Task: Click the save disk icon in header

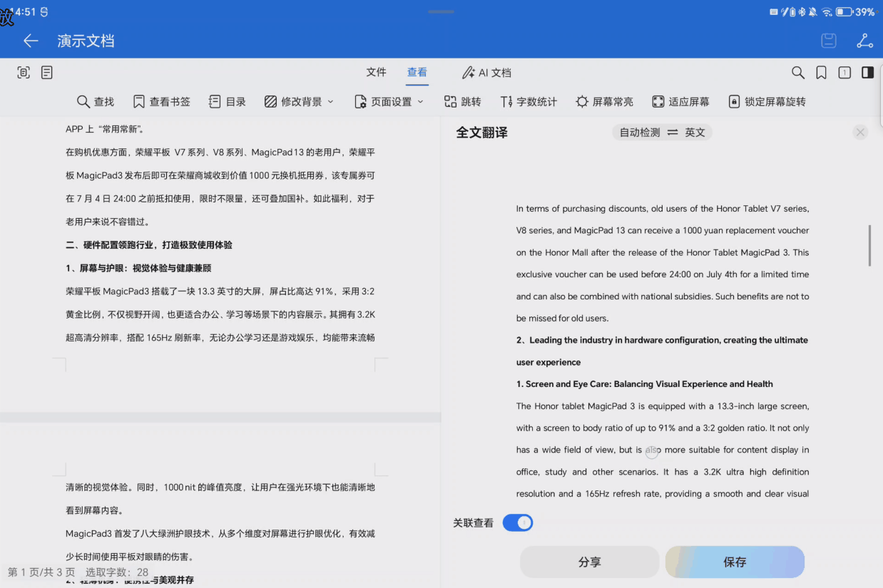Action: [x=828, y=41]
